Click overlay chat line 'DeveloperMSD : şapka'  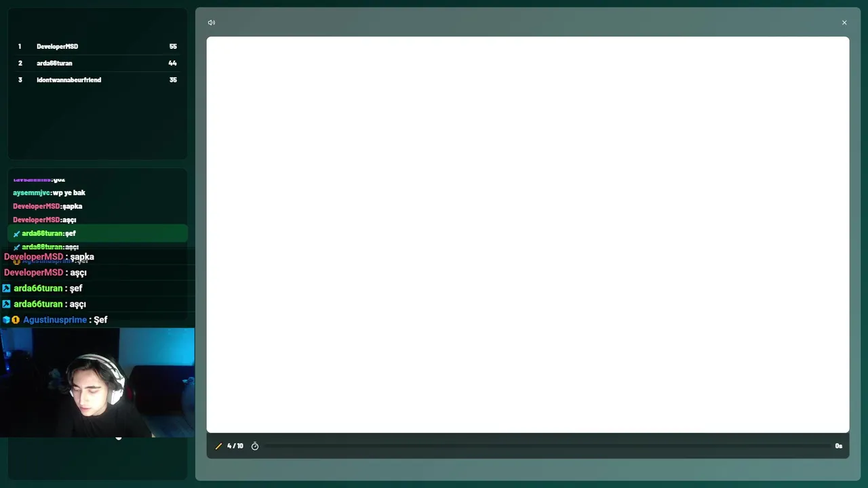49,257
